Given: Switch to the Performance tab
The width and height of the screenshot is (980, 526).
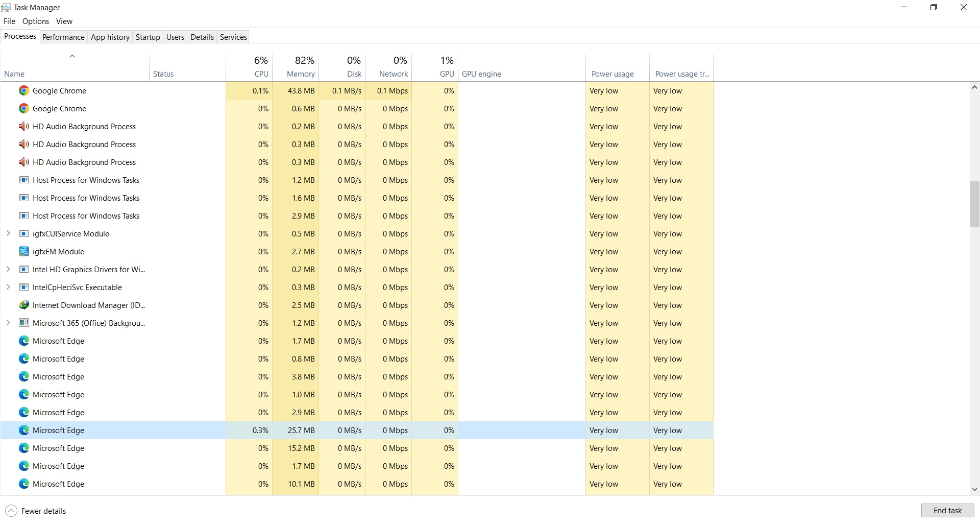Looking at the screenshot, I should [x=63, y=37].
